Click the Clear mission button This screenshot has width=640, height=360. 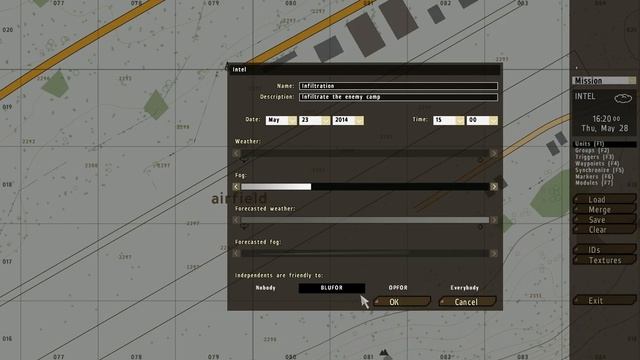click(x=604, y=229)
